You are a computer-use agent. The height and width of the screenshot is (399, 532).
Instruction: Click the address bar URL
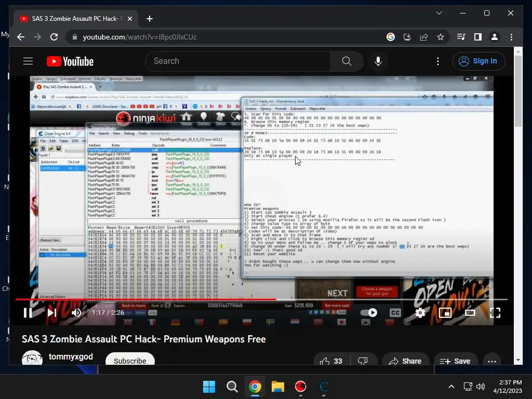coord(140,37)
